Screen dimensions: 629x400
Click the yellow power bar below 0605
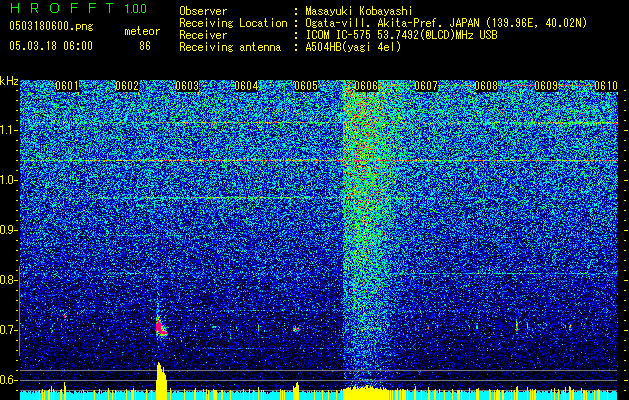(x=296, y=391)
